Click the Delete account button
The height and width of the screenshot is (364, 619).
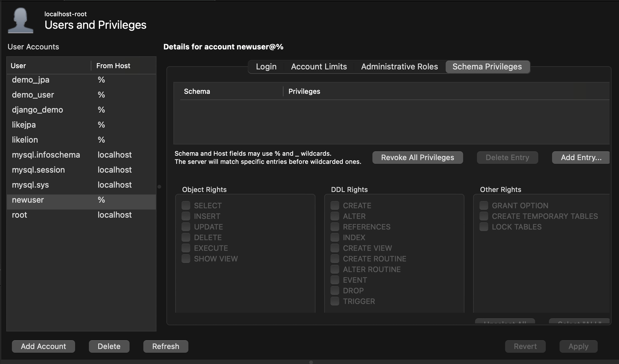[x=109, y=346]
